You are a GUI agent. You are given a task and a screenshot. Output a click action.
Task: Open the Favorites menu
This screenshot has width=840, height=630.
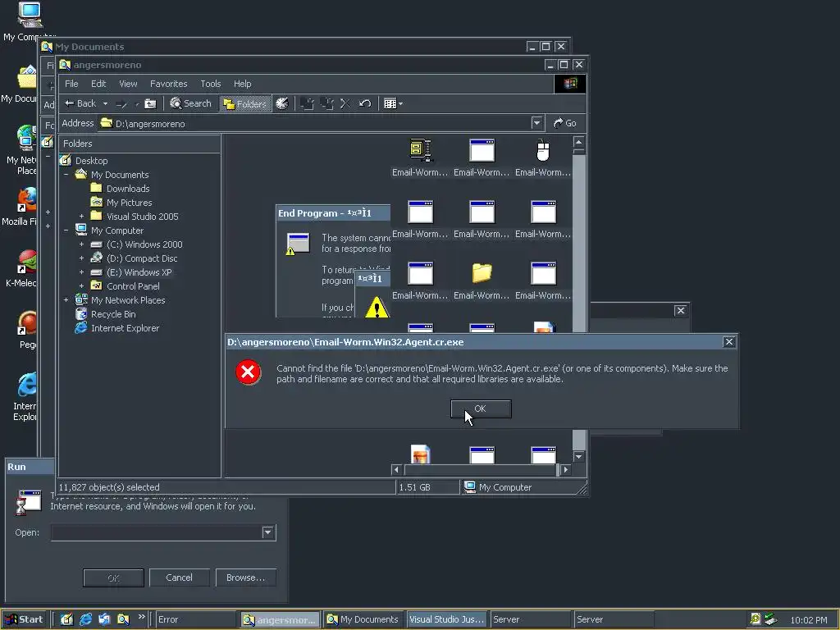(x=169, y=84)
